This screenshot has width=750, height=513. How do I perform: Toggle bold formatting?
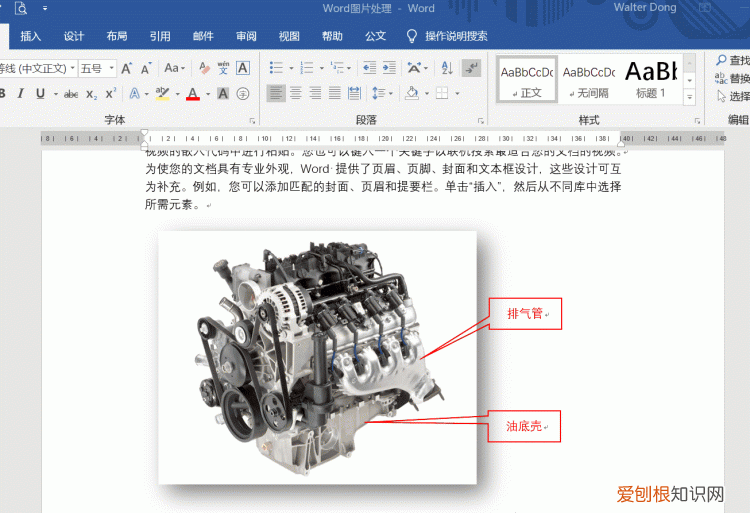click(x=2, y=94)
